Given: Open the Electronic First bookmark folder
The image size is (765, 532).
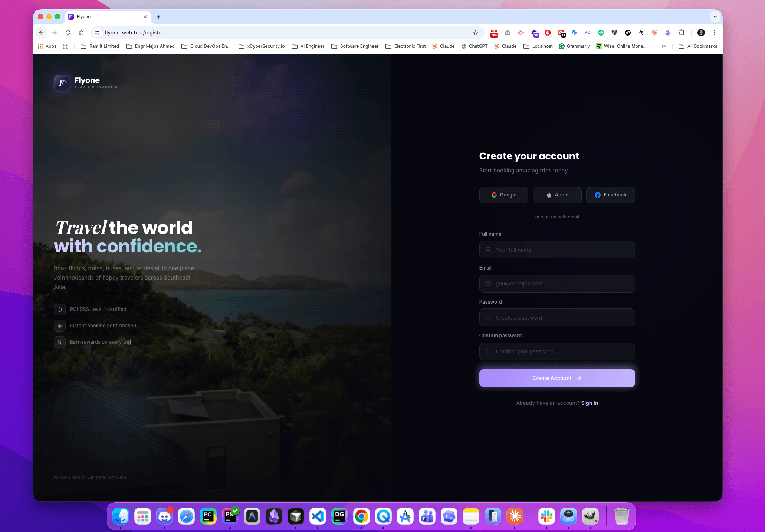Looking at the screenshot, I should point(406,46).
